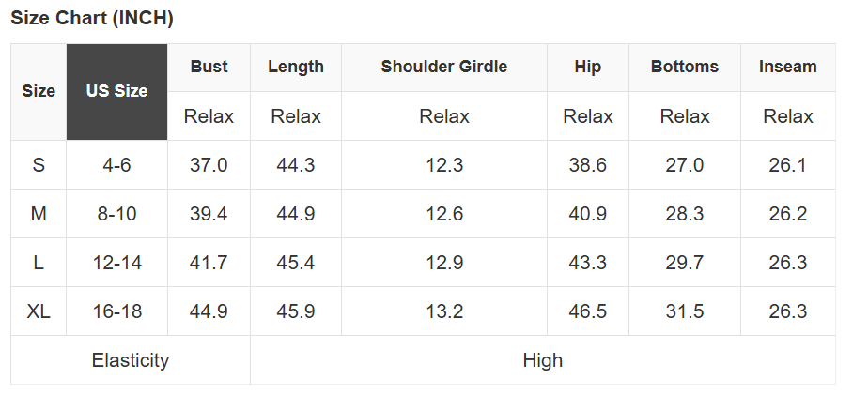Select the shoulder girdle value 12.6
The width and height of the screenshot is (868, 395).
[x=444, y=214]
